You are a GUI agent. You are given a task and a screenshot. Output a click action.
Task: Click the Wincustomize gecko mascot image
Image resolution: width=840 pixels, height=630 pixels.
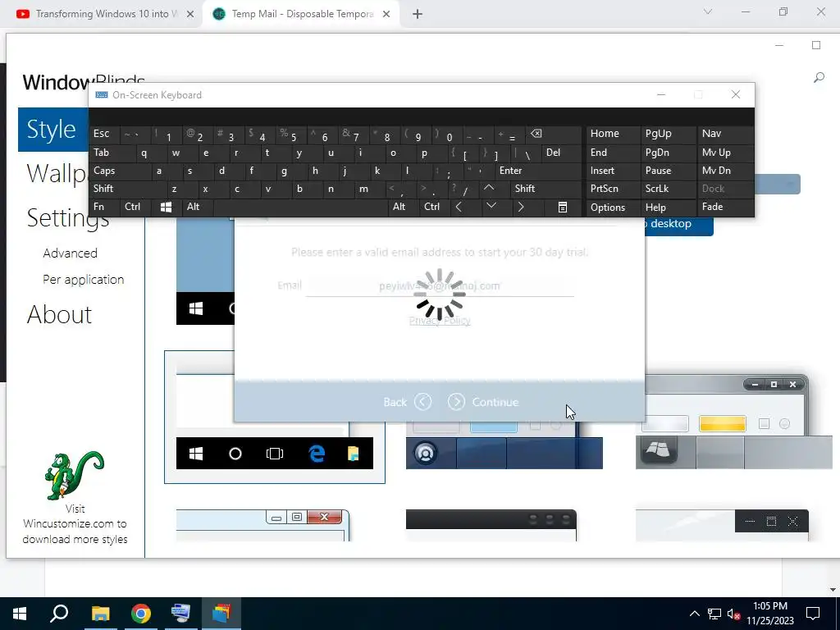75,476
